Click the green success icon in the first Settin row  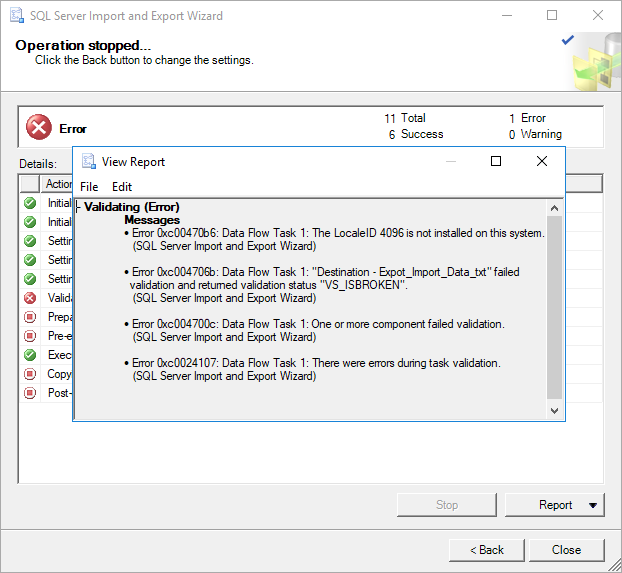[30, 241]
